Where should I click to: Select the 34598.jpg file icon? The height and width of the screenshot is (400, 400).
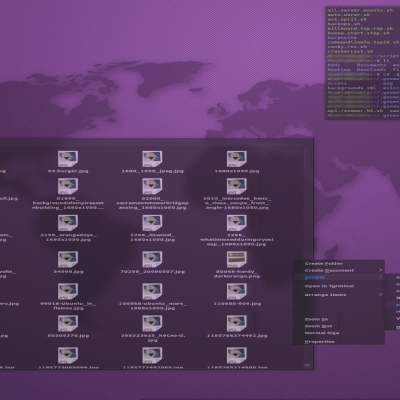68,259
